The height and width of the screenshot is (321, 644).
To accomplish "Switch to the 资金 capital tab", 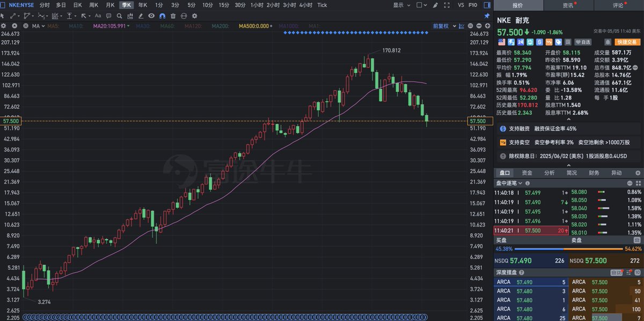I will tap(526, 173).
